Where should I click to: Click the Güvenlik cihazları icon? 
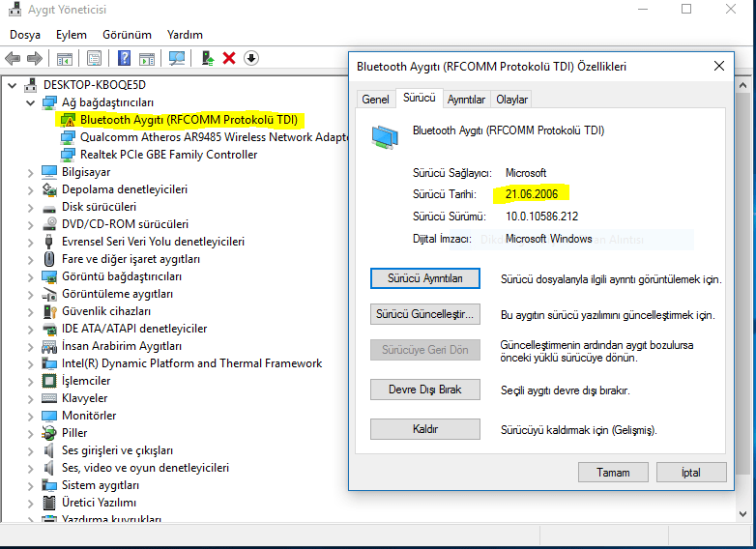tap(49, 311)
